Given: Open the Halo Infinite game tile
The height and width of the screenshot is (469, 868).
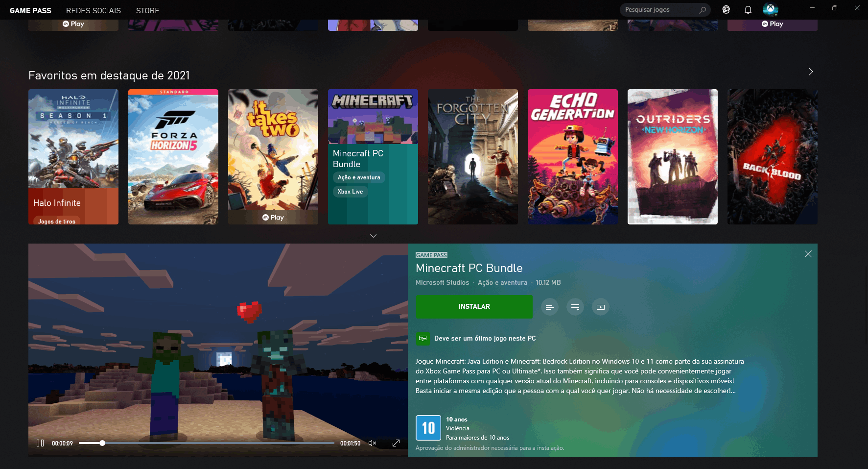Looking at the screenshot, I should [73, 157].
